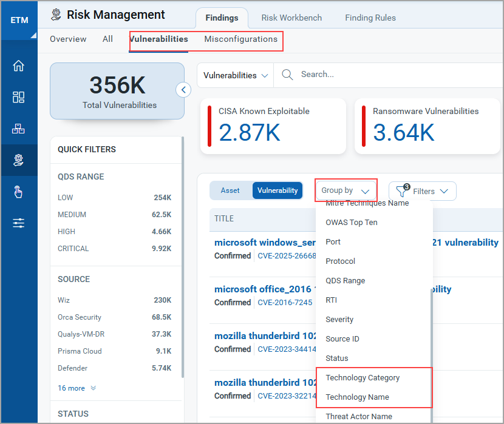Open the Dashboards grid icon in the sidebar
This screenshot has width=504, height=424.
click(18, 97)
